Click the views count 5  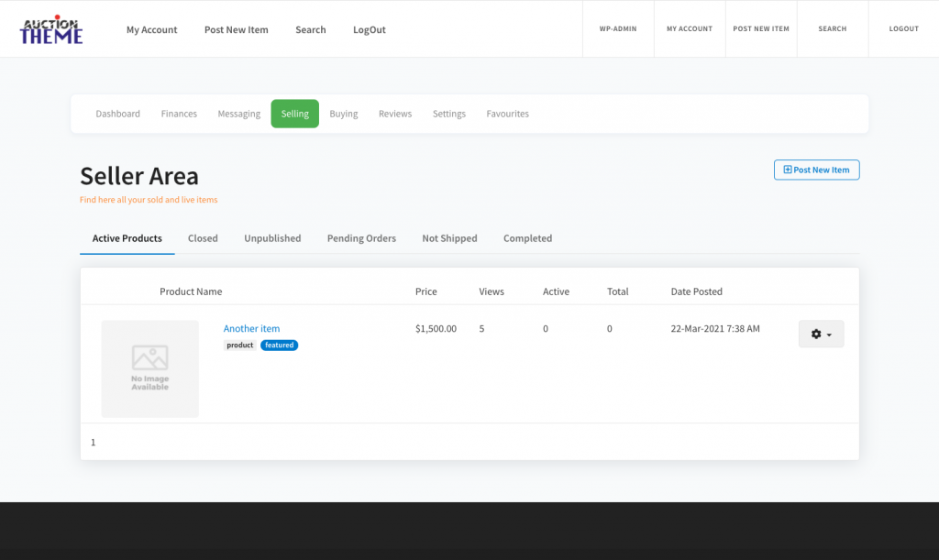click(x=481, y=328)
